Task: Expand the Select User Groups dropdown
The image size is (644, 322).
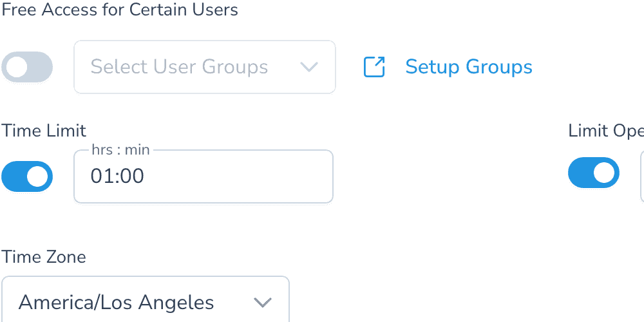Action: [205, 67]
